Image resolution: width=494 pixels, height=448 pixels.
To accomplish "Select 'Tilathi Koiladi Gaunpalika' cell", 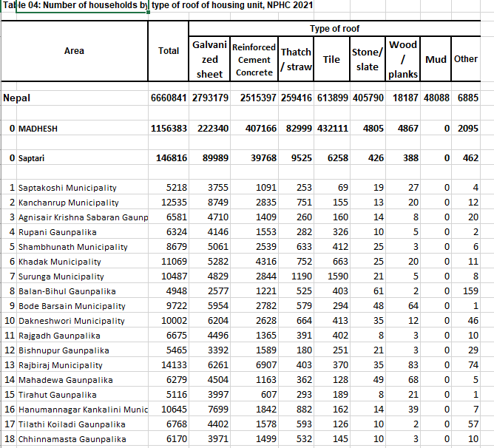I will pyautogui.click(x=82, y=424).
